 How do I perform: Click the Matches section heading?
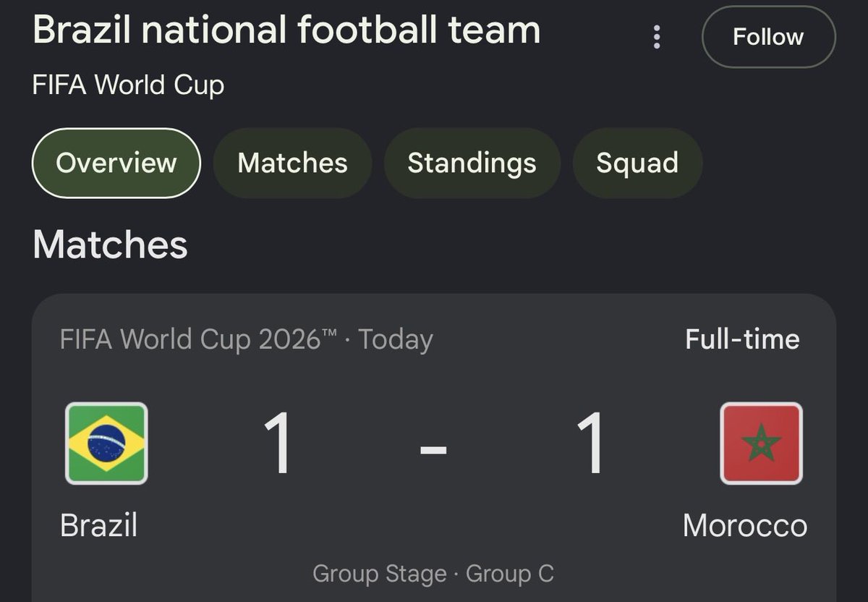point(110,245)
